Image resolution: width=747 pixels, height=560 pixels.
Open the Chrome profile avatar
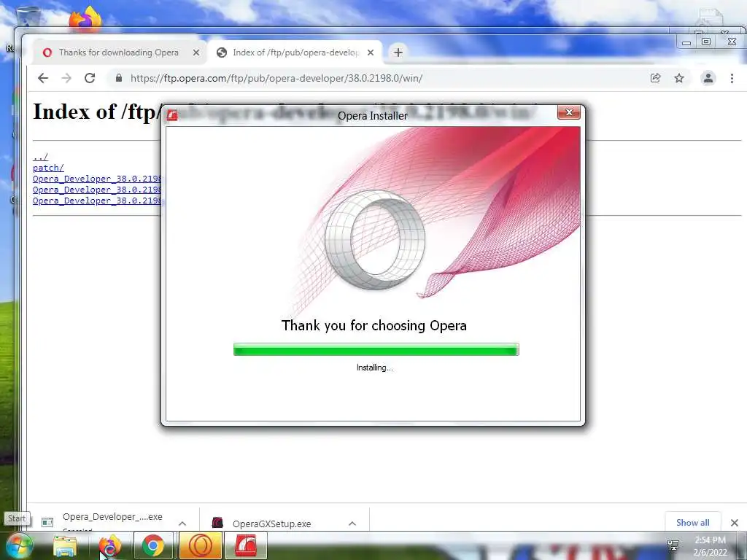pyautogui.click(x=708, y=78)
